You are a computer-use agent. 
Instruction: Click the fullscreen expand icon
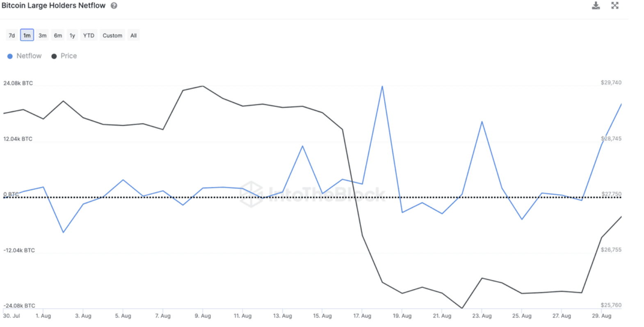coord(615,6)
